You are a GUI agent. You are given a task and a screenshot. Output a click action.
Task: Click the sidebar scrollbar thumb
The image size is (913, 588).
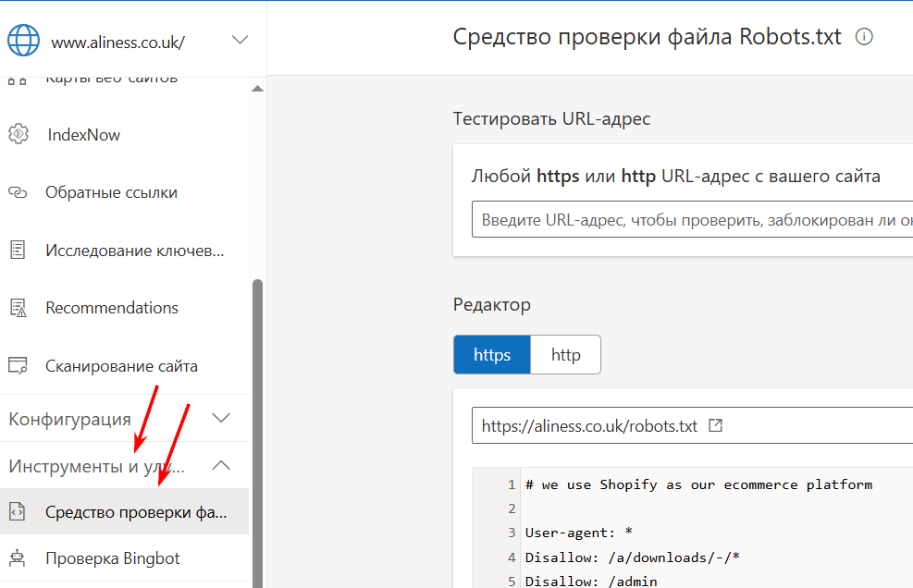tap(257, 434)
